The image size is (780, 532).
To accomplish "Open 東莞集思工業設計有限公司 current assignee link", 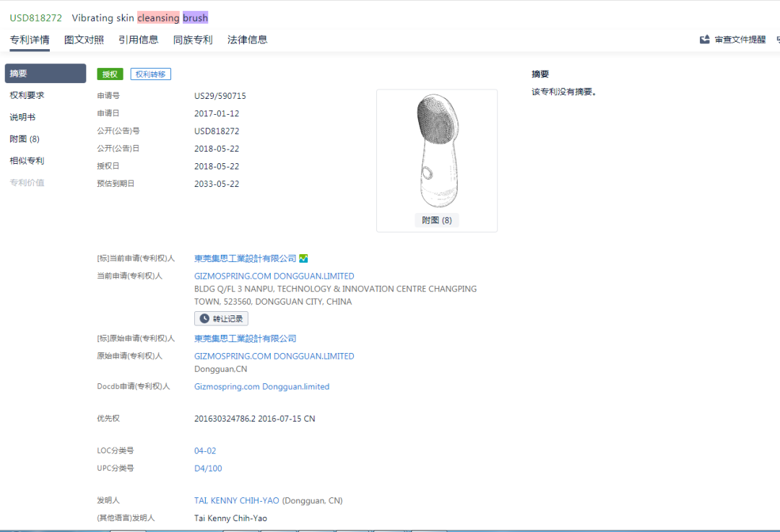I will tap(246, 258).
